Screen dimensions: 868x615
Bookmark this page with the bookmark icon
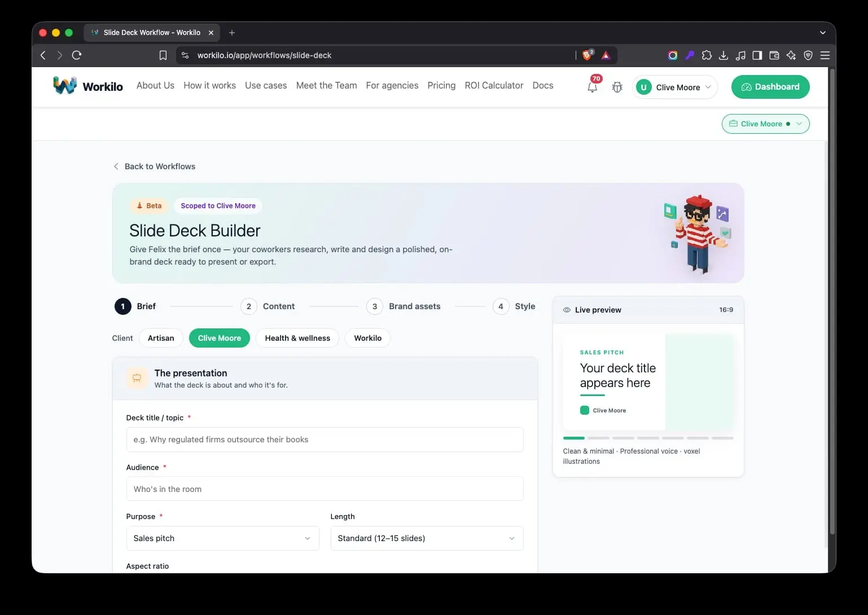click(163, 55)
